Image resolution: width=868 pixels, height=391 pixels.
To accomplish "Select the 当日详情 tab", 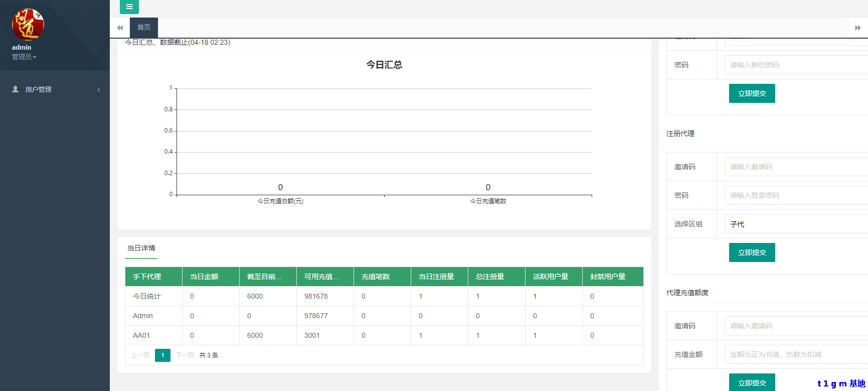I will 141,248.
